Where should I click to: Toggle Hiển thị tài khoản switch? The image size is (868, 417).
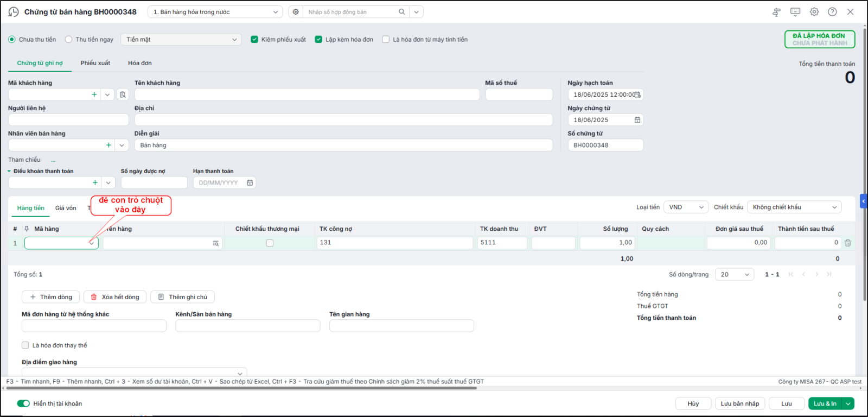(x=23, y=403)
